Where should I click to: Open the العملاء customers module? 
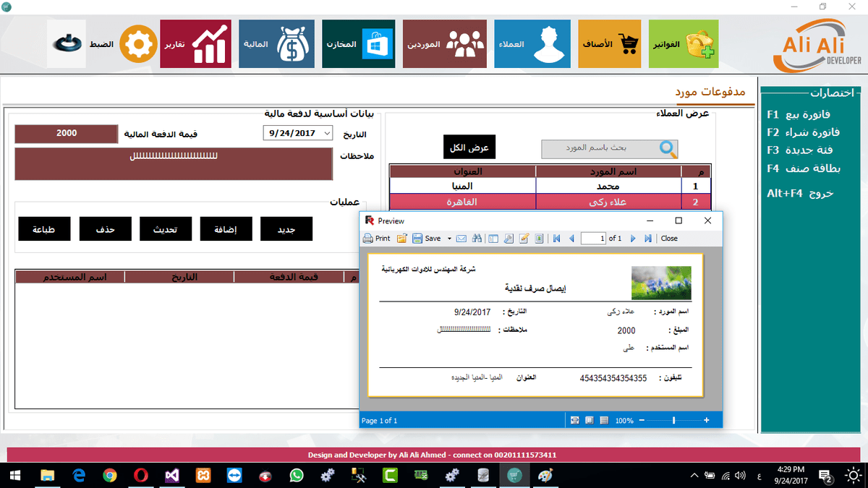531,44
